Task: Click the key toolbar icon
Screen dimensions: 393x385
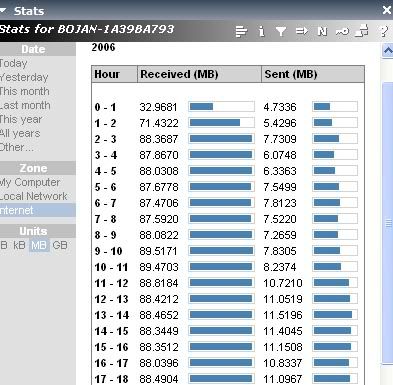Action: (x=342, y=31)
